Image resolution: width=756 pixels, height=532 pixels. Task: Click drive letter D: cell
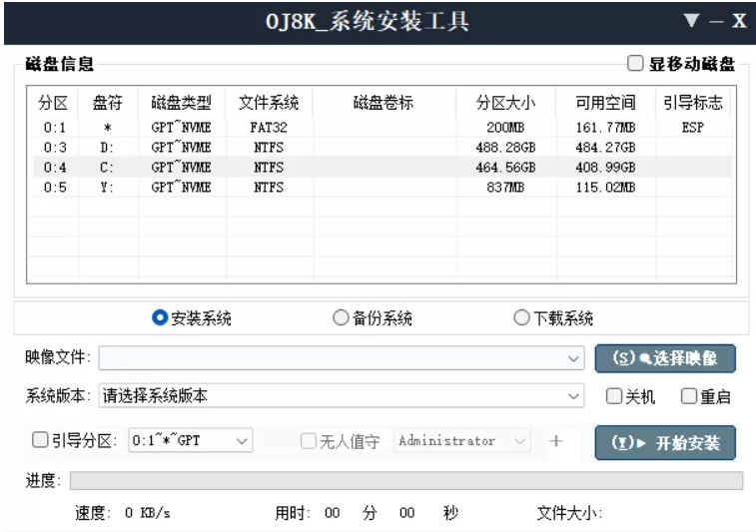(107, 147)
